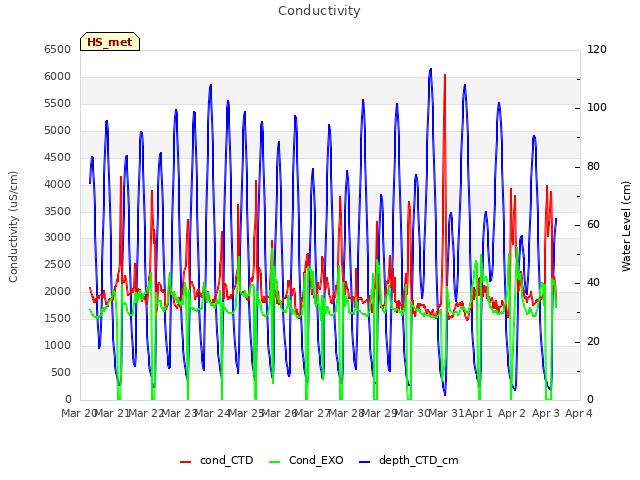The width and height of the screenshot is (640, 480).
Task: Click the 80 water level label
Action: [593, 166]
